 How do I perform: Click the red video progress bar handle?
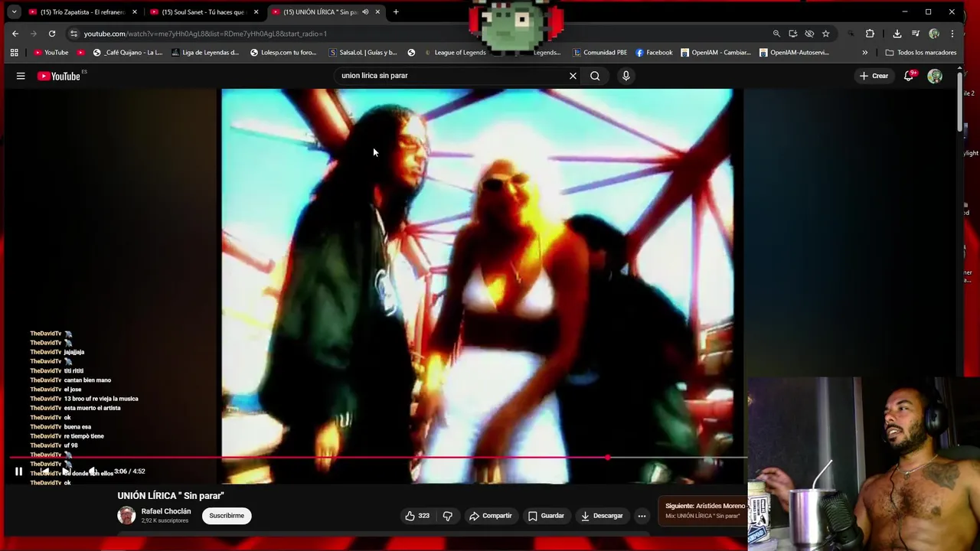click(607, 458)
